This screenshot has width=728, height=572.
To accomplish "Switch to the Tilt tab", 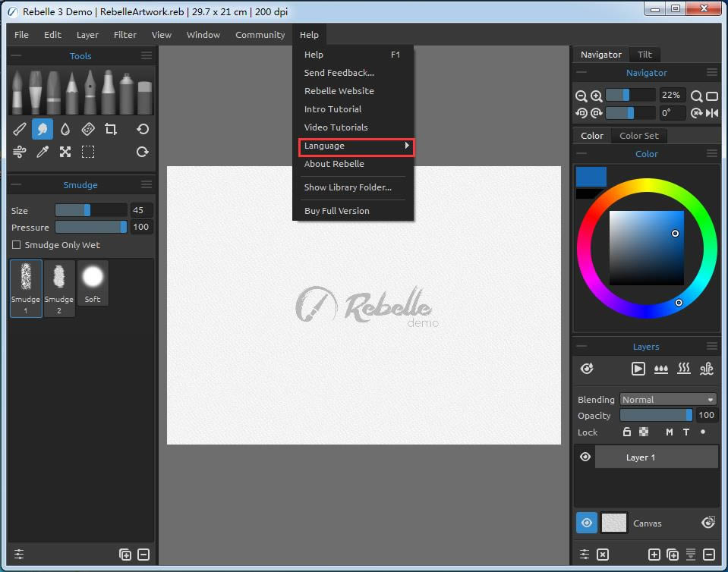I will click(644, 55).
